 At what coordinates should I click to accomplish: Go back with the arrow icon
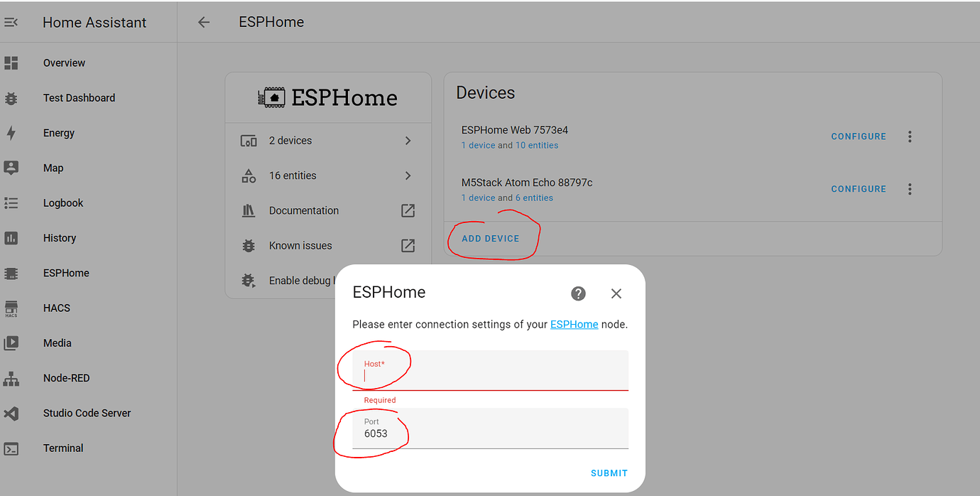[204, 23]
